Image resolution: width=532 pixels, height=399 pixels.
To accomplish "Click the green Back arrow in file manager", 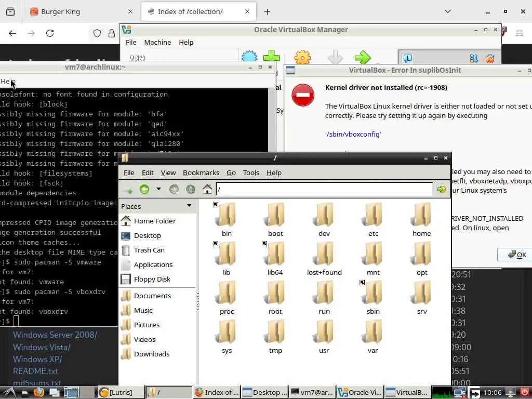I will click(144, 189).
